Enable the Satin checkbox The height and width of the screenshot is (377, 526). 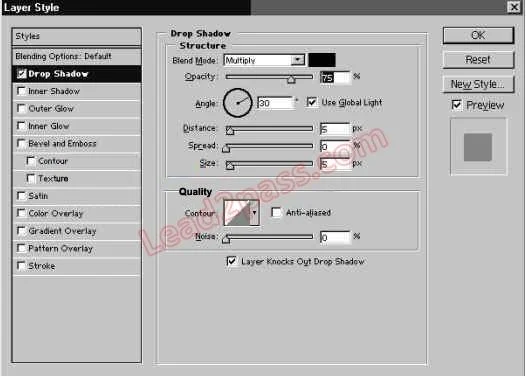click(x=21, y=196)
